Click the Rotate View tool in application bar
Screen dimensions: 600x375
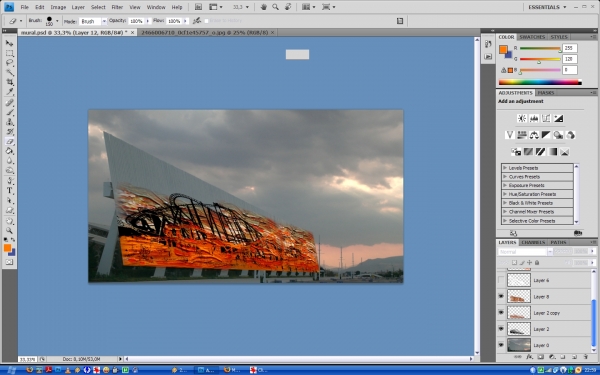pyautogui.click(x=288, y=7)
